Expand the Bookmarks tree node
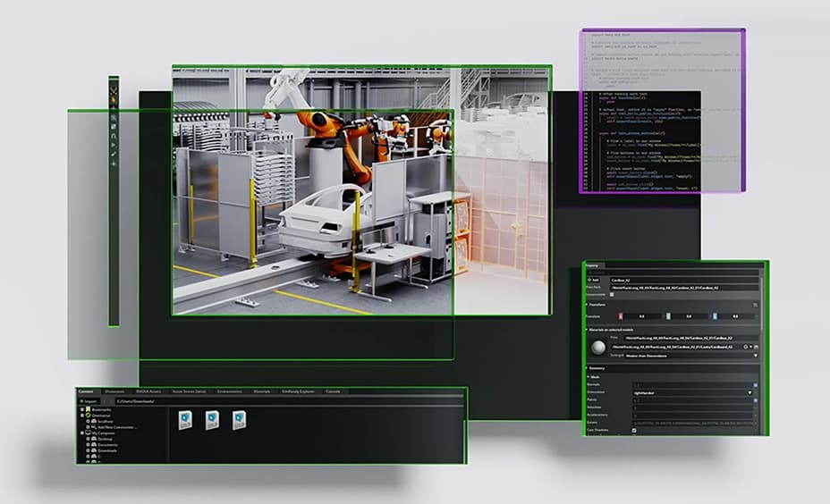 [x=81, y=409]
